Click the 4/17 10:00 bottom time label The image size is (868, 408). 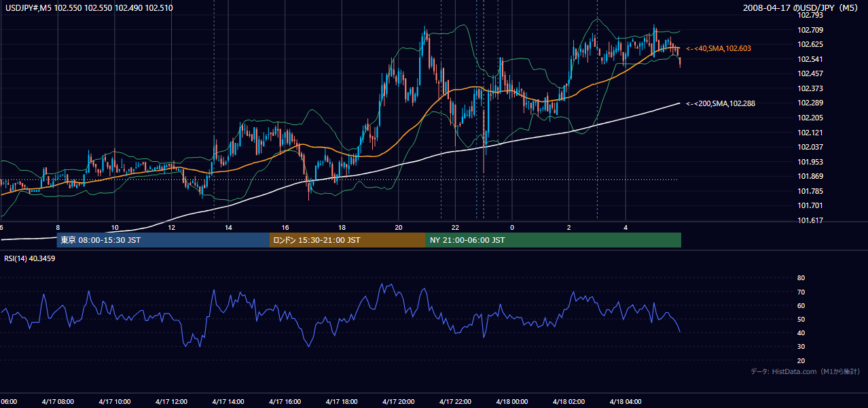pos(114,401)
